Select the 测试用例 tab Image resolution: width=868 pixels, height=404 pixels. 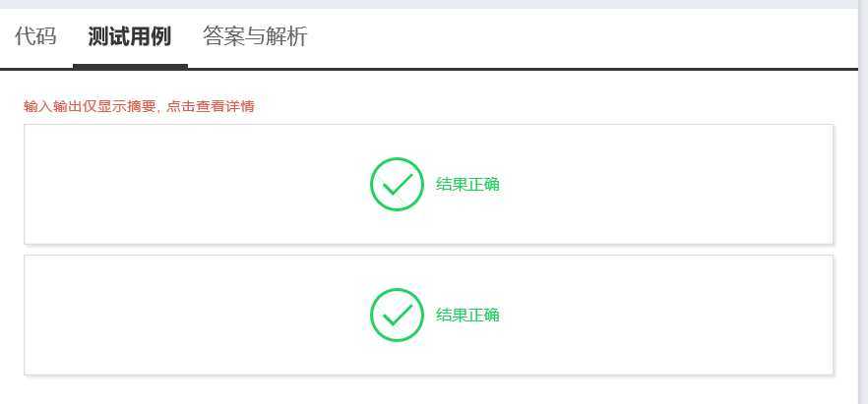(130, 36)
